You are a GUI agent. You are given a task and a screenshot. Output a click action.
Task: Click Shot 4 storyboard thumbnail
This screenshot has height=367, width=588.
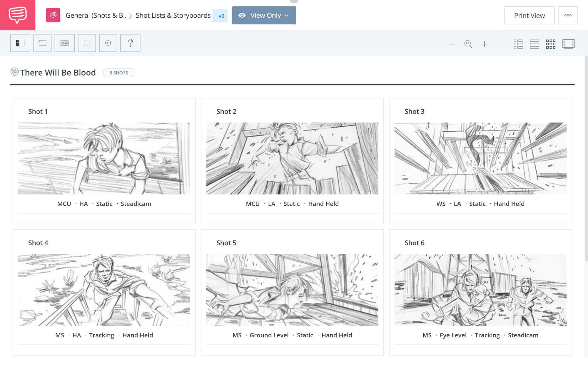pos(104,290)
